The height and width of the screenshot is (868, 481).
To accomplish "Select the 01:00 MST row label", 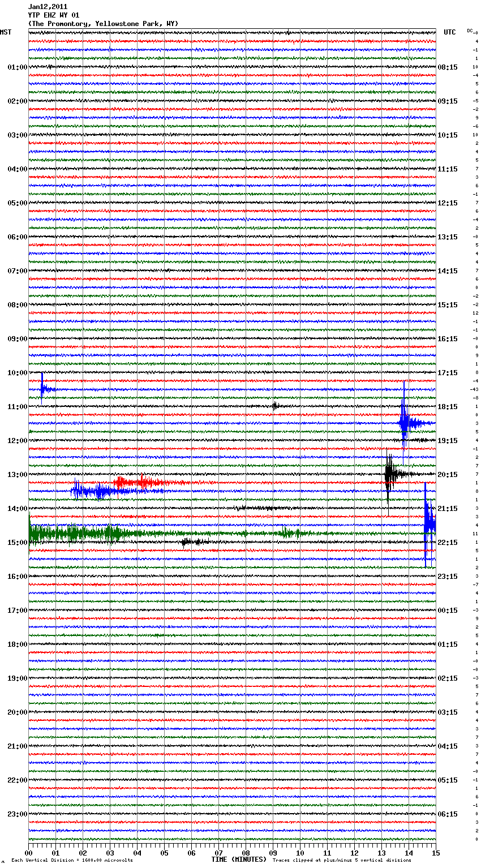I will pyautogui.click(x=17, y=67).
